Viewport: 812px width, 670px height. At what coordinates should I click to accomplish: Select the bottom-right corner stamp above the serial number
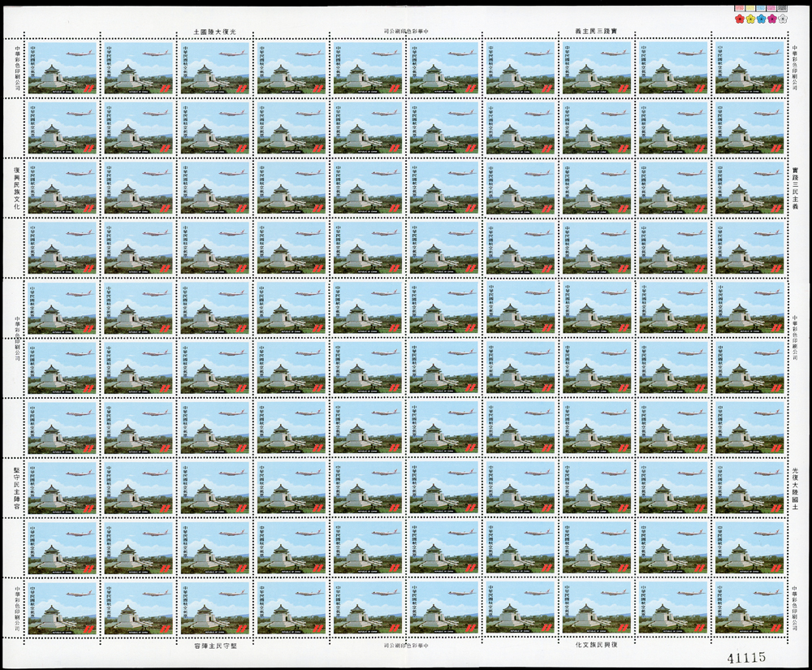749,607
